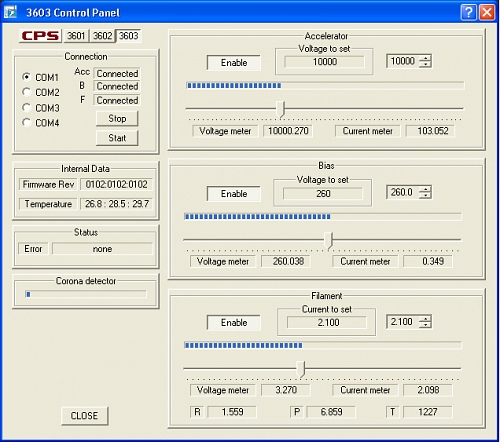Decrease Bias voltage with spinner down arrow

point(425,196)
